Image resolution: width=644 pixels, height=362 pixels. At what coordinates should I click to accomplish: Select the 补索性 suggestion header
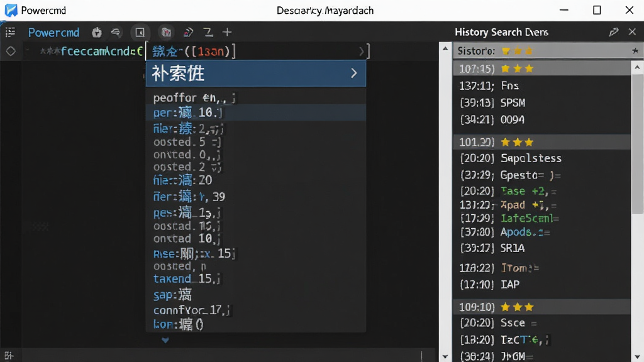tap(256, 74)
